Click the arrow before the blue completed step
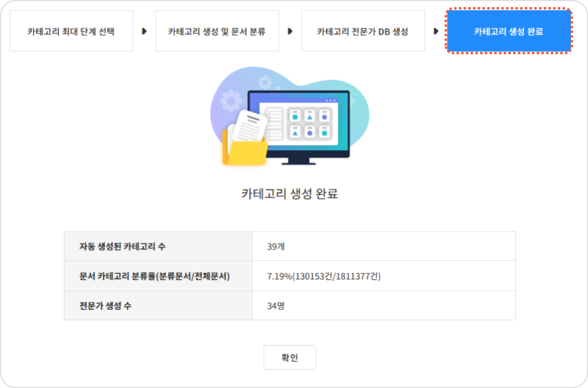The image size is (588, 388). (436, 32)
